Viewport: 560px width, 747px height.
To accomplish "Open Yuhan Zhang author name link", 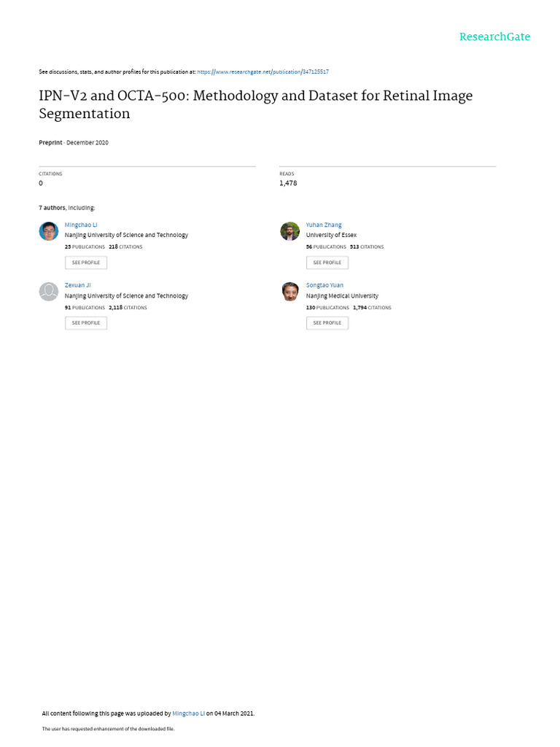I will [324, 225].
